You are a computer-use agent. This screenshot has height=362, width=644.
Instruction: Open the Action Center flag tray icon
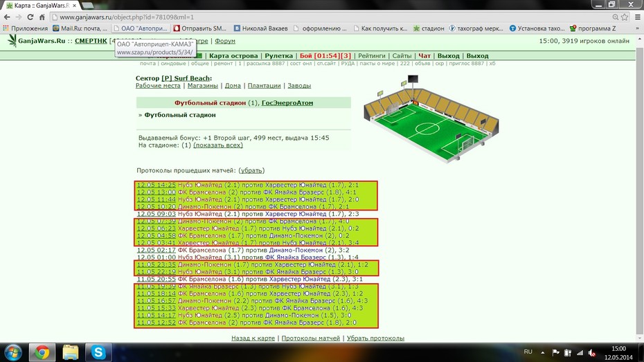[x=555, y=352]
